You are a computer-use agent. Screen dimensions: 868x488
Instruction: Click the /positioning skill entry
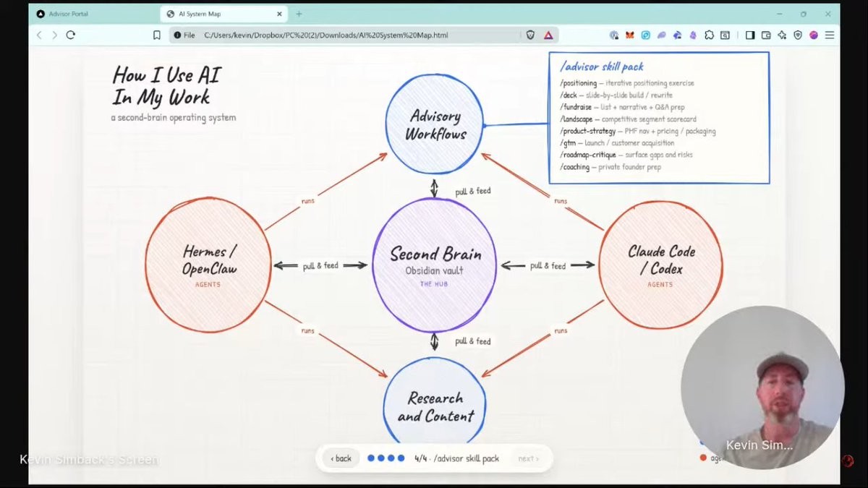point(627,83)
